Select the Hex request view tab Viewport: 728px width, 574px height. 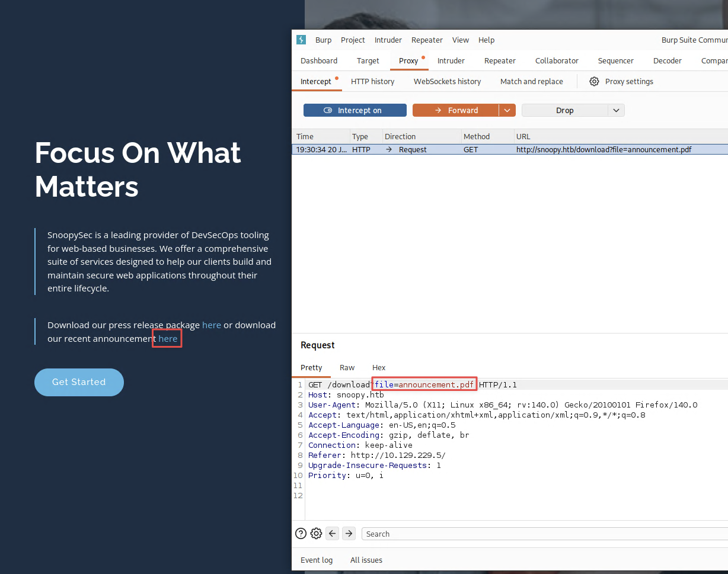(379, 367)
